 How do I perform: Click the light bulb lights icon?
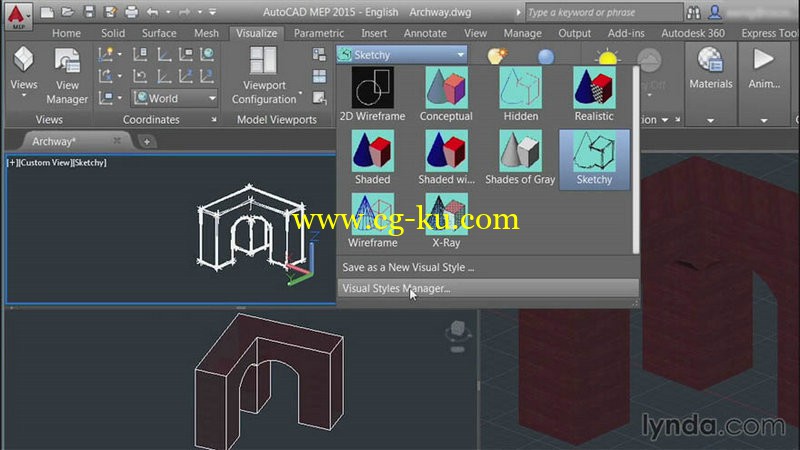(496, 55)
